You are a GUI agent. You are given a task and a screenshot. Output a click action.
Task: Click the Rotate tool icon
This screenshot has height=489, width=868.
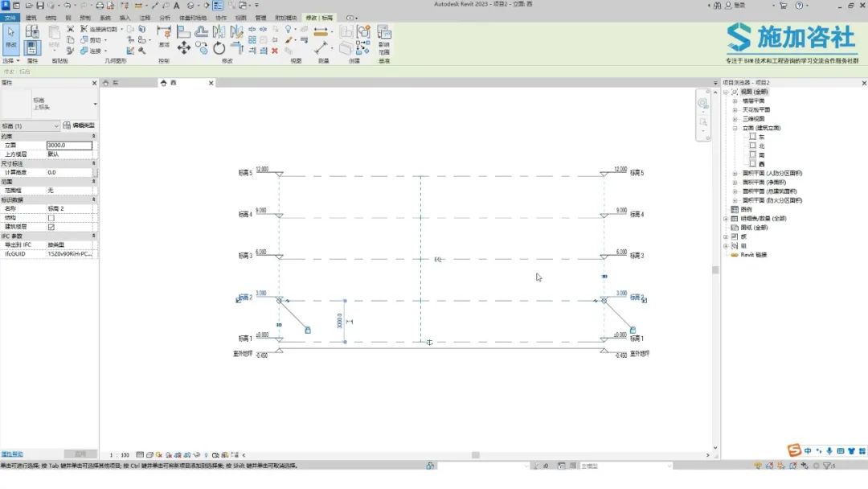[219, 48]
